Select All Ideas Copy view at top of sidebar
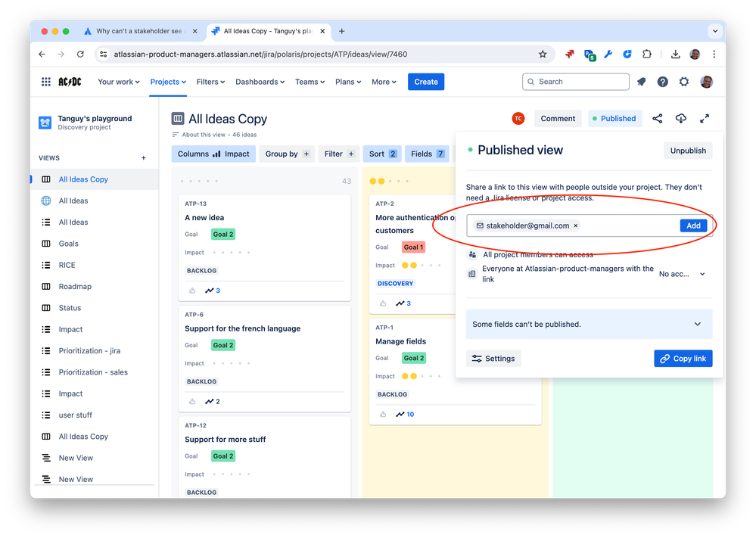756x538 pixels. pyautogui.click(x=95, y=179)
